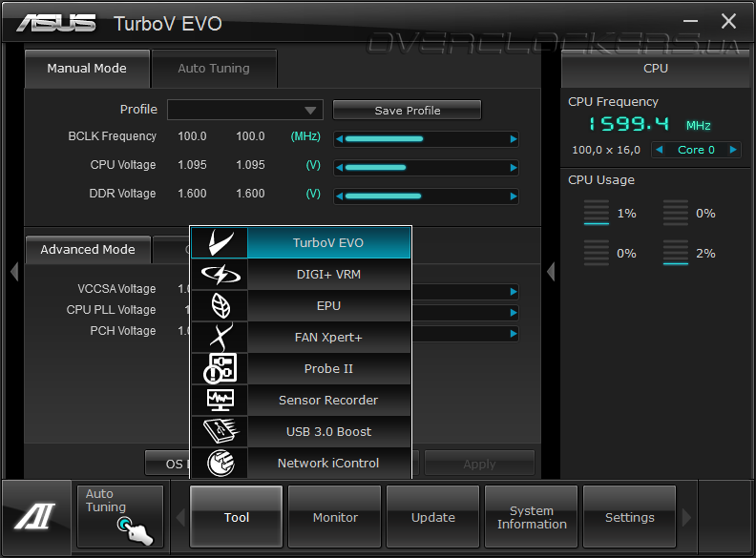Viewport: 756px width, 558px height.
Task: Open the CPU panel tab
Action: pos(656,69)
